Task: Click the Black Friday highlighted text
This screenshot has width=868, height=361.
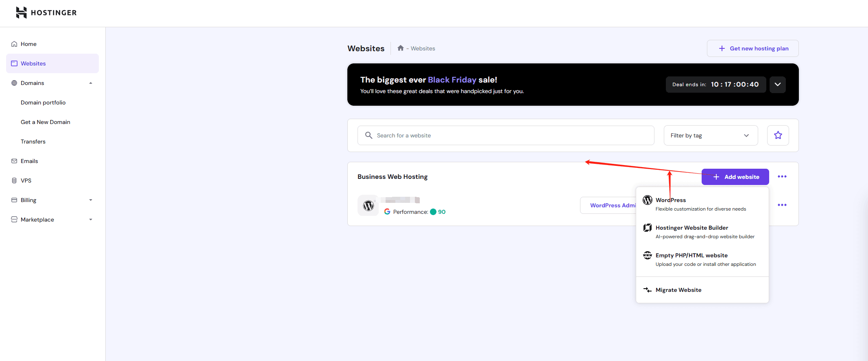Action: coord(452,80)
